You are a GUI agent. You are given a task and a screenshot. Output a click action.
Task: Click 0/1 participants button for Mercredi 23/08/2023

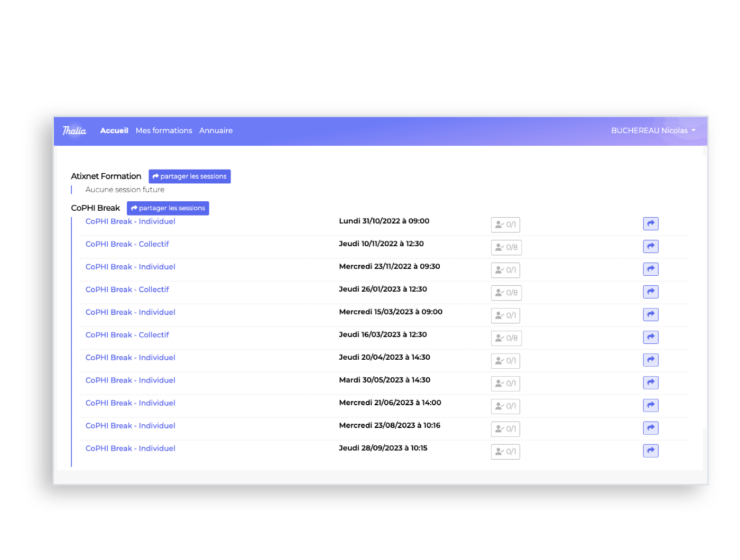(505, 429)
